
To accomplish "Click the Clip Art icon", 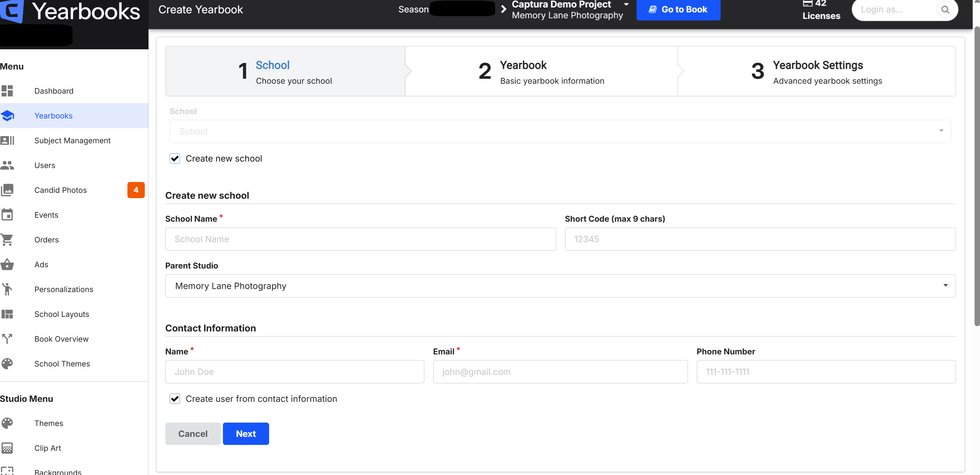I will click(x=7, y=448).
